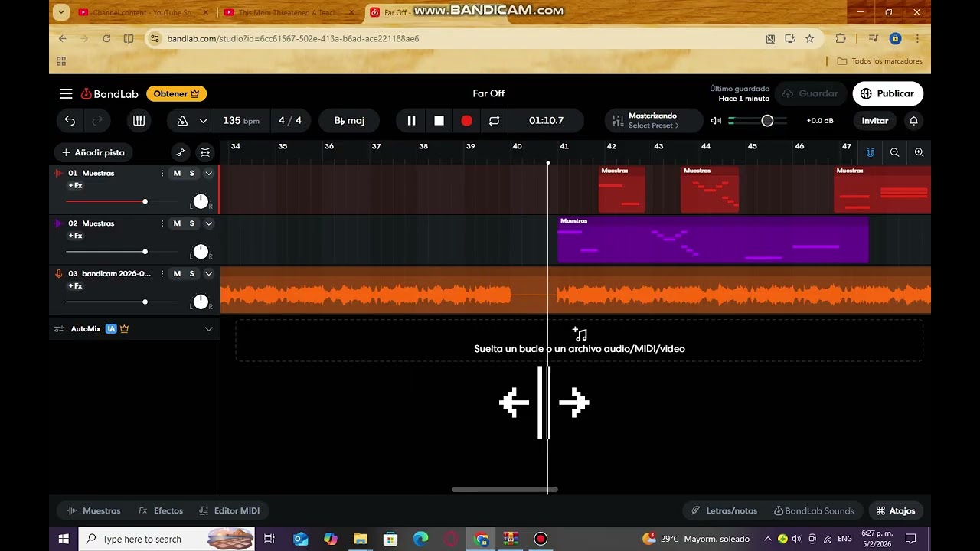Expand the AutoMix panel
Viewport: 980px width, 551px height.
coord(208,329)
